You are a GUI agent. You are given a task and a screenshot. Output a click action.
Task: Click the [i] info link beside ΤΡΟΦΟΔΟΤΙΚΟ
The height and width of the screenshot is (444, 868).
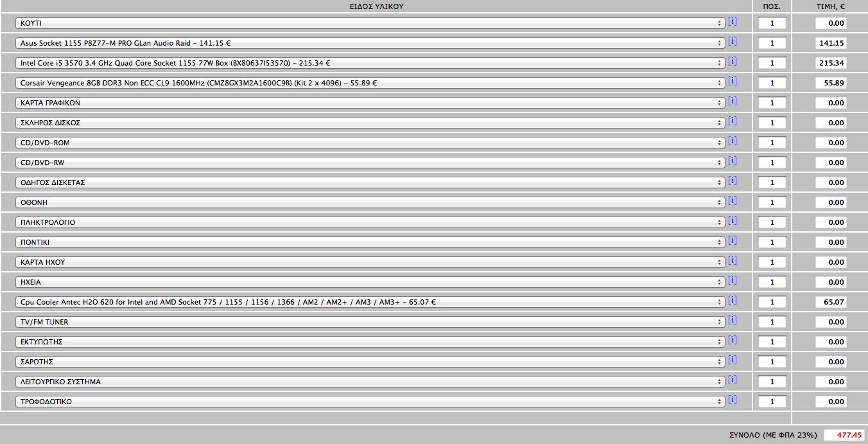click(x=733, y=400)
